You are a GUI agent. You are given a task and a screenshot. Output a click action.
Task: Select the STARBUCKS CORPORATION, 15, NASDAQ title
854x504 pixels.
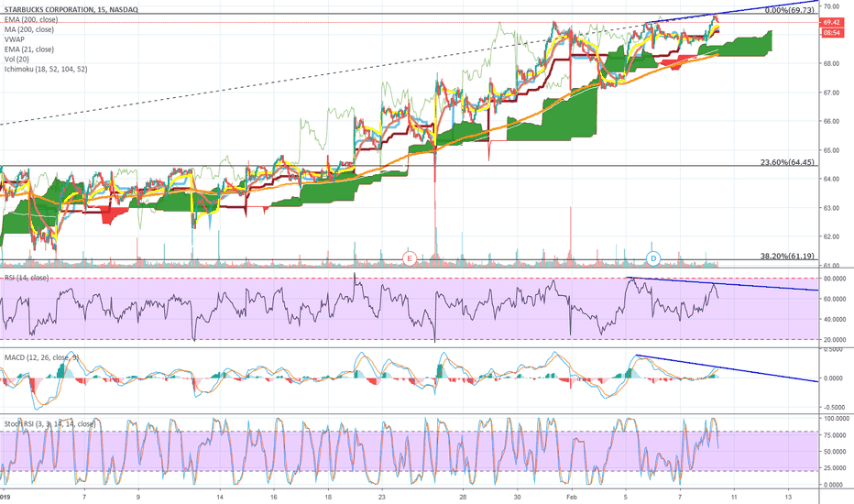71,10
